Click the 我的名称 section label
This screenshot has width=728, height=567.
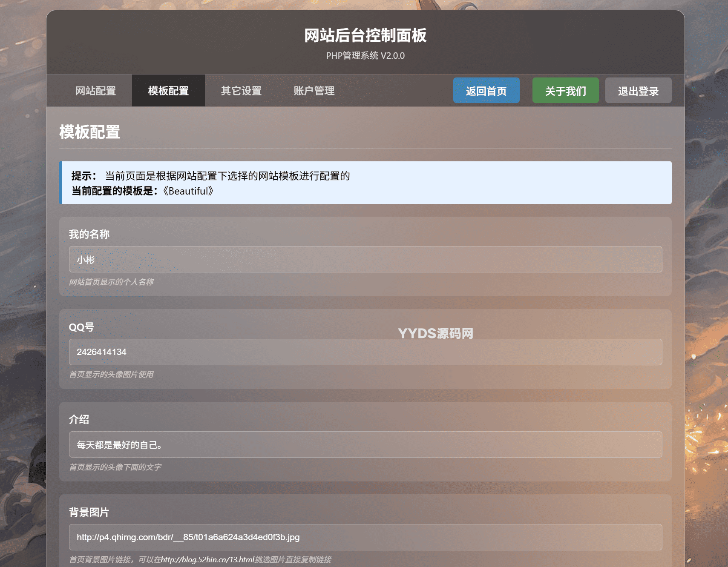point(89,234)
